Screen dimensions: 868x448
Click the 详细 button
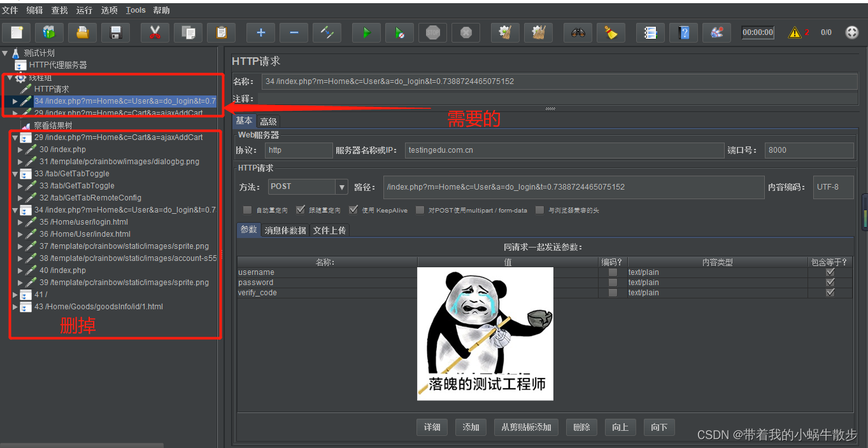tap(432, 427)
